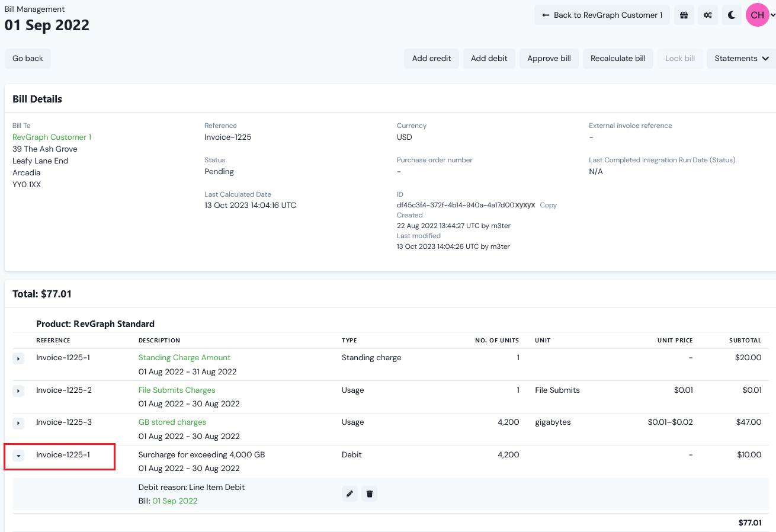Click the Bill Management breadcrumb
Image resolution: width=776 pixels, height=532 pixels.
point(34,9)
